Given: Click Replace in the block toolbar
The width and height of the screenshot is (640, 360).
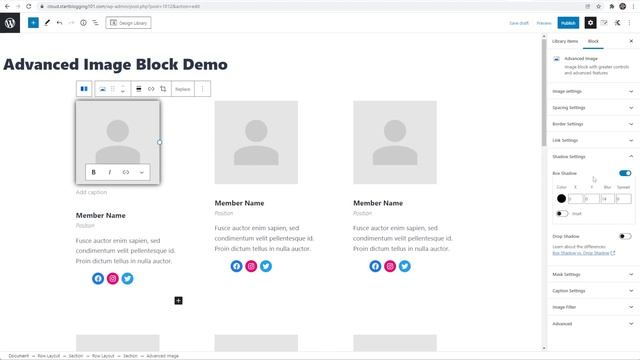Looking at the screenshot, I should point(182,89).
